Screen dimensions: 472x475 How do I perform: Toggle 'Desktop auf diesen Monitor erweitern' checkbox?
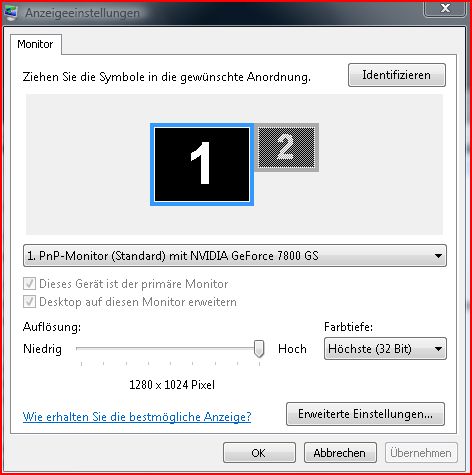coord(29,302)
